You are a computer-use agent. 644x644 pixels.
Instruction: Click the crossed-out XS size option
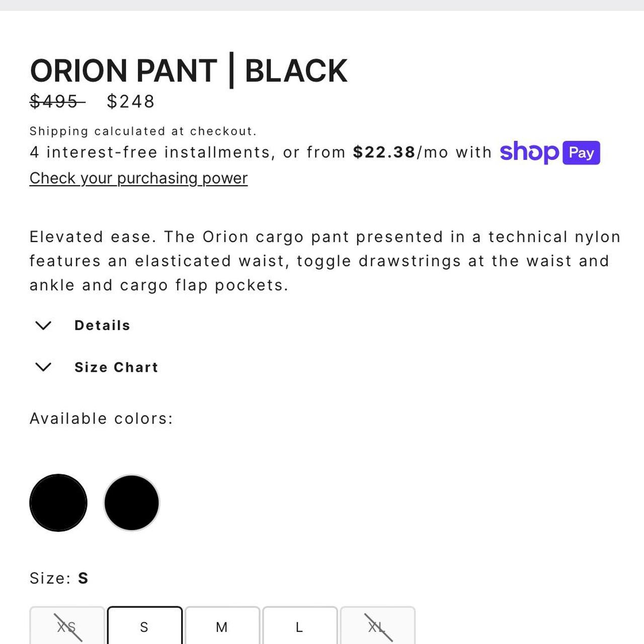click(66, 627)
